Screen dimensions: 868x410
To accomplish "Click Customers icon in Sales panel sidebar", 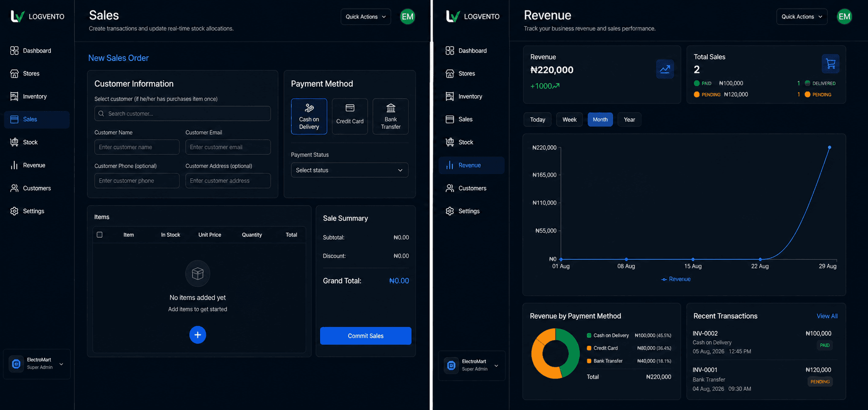I will tap(14, 188).
